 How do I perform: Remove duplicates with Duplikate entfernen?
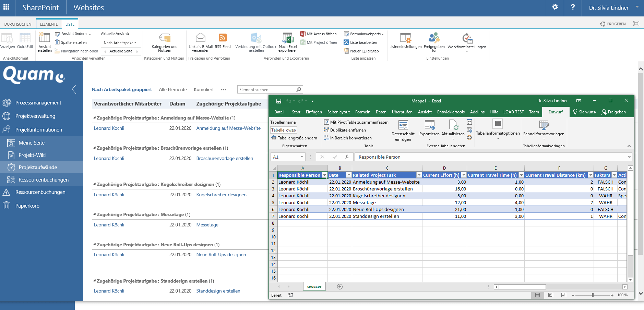(x=346, y=130)
